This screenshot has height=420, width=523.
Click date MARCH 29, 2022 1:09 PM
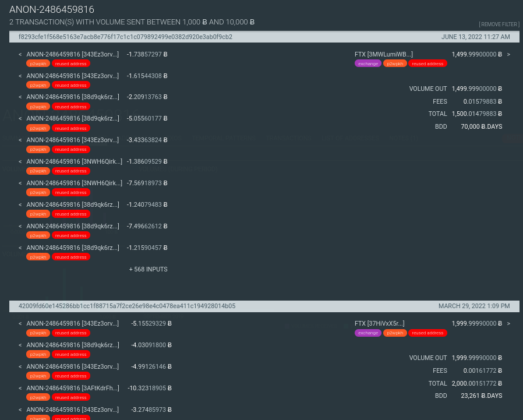[x=474, y=306]
